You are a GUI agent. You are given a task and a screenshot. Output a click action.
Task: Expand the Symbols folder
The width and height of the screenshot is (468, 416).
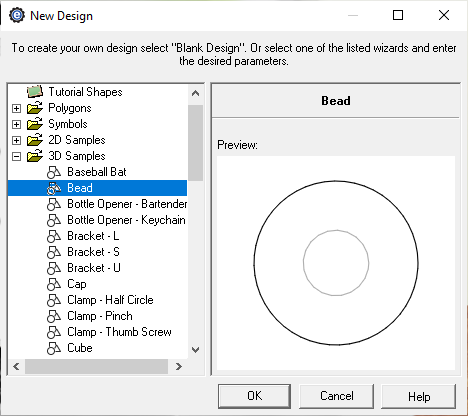click(16, 124)
